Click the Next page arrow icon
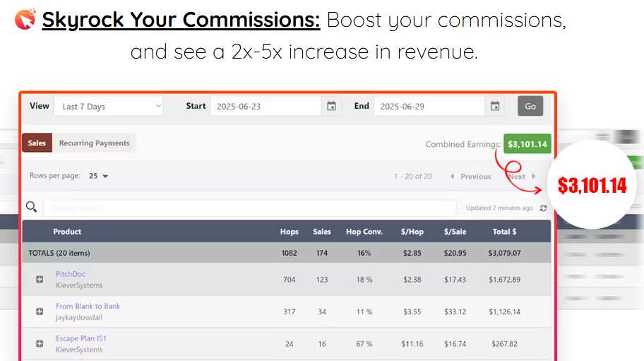The height and width of the screenshot is (361, 644). (534, 177)
